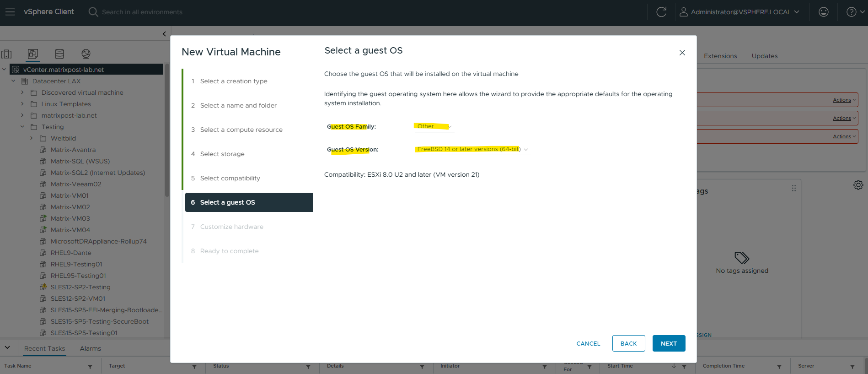Go to step 4 Select storage
The image size is (868, 374).
[x=222, y=154]
